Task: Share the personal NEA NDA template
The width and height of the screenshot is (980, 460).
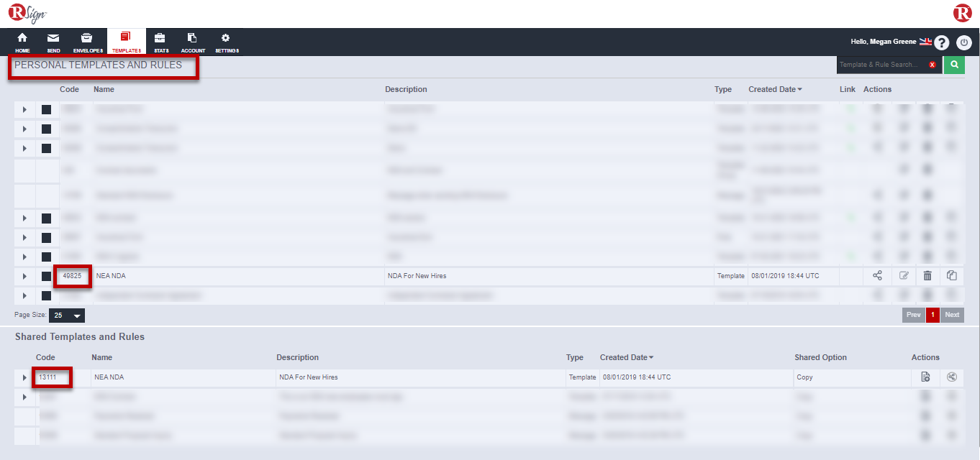Action: pos(877,275)
